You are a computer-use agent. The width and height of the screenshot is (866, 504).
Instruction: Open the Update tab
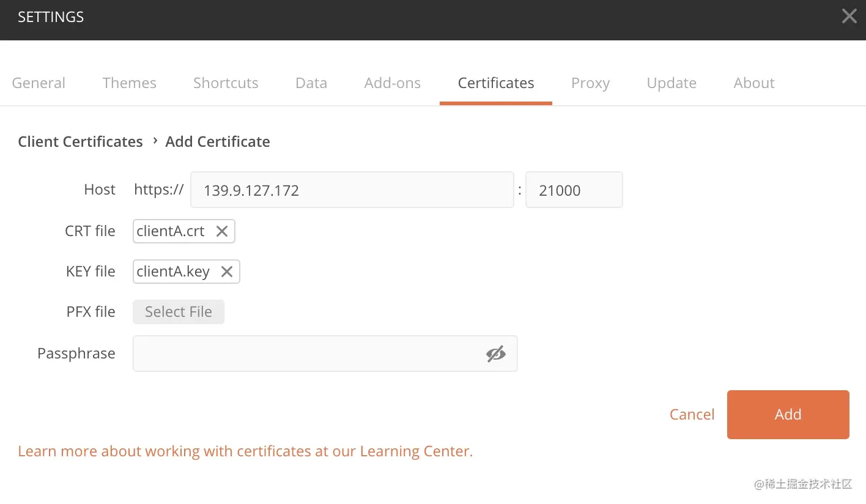[x=672, y=83]
